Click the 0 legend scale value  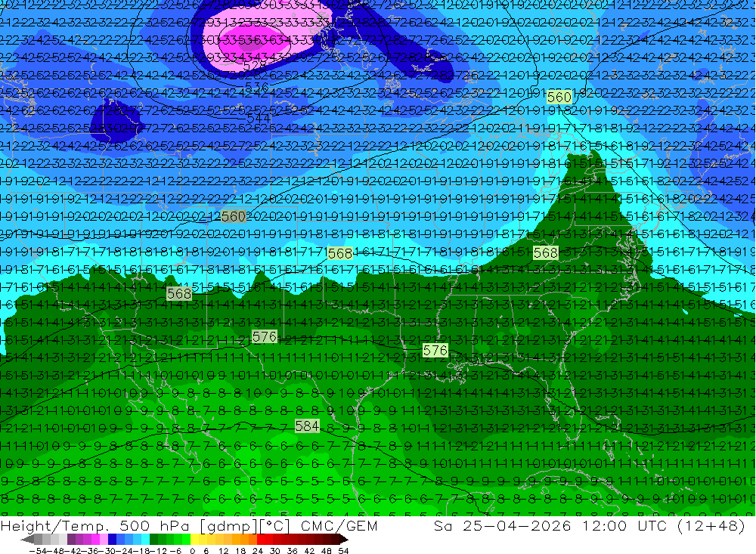(192, 551)
